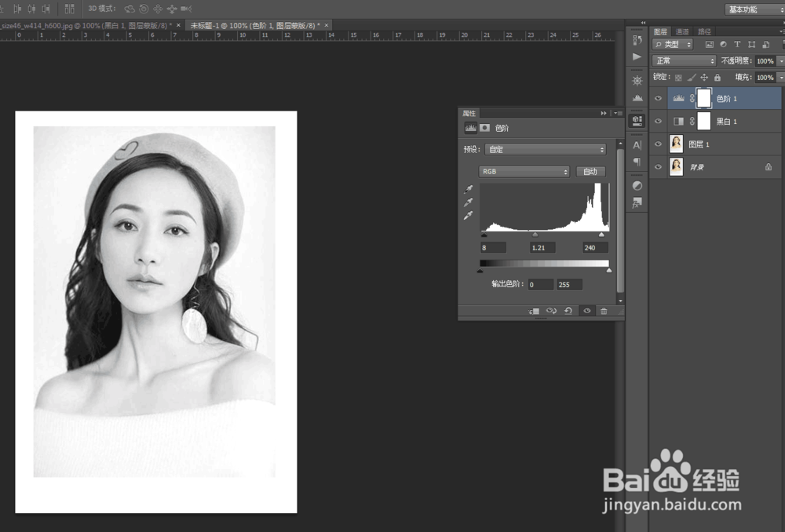Reset Levels adjustment to defaults icon
The width and height of the screenshot is (785, 532).
568,311
